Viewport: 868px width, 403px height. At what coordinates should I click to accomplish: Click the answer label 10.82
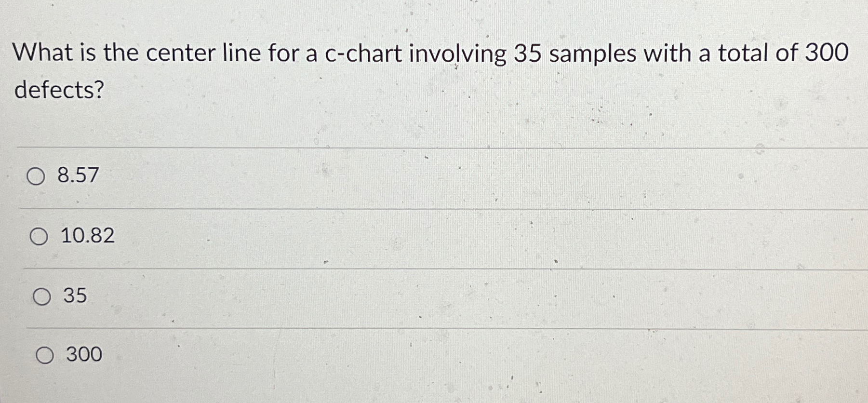88,236
